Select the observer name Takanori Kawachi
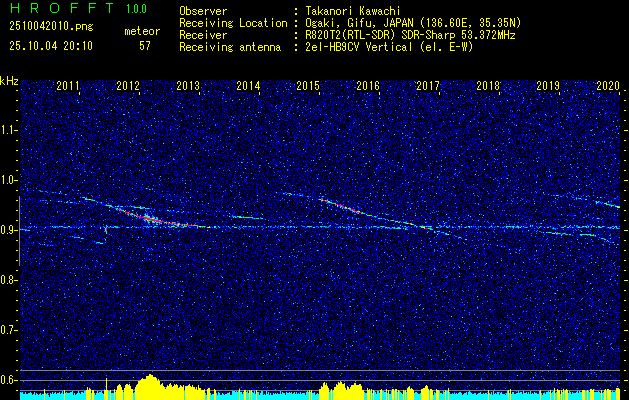Viewport: 629px width, 400px height. pyautogui.click(x=353, y=11)
